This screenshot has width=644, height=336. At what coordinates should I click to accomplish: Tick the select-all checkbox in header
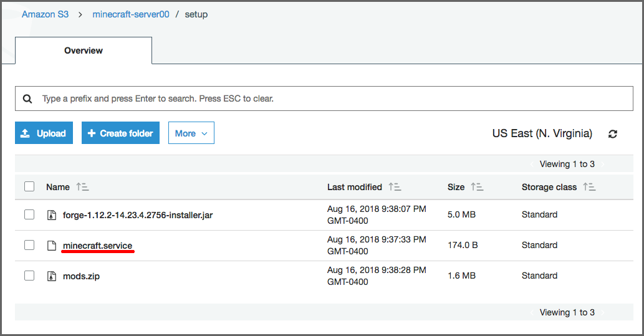tap(29, 186)
